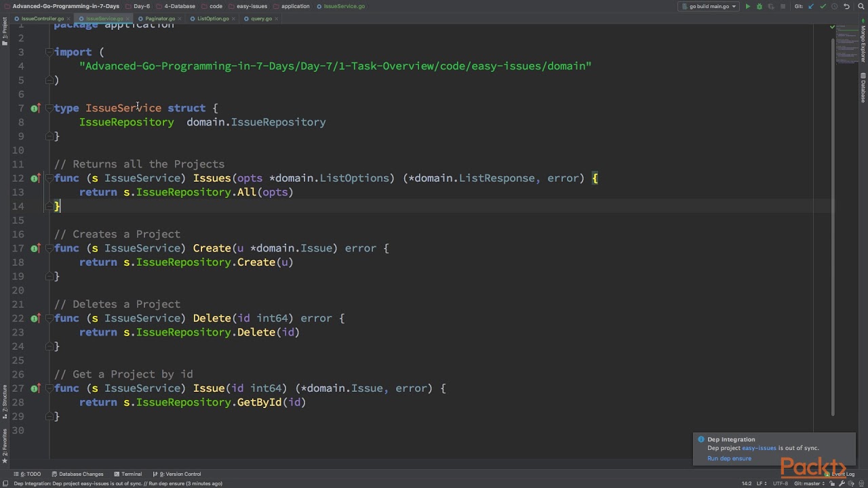Click the gutter icon beside func Issues
Screen dimensions: 868x488
(35, 178)
